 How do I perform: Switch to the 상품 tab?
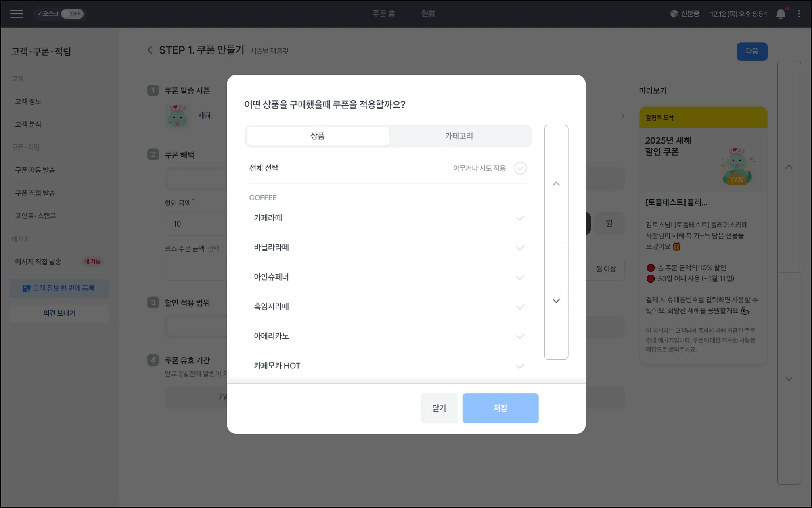(317, 136)
